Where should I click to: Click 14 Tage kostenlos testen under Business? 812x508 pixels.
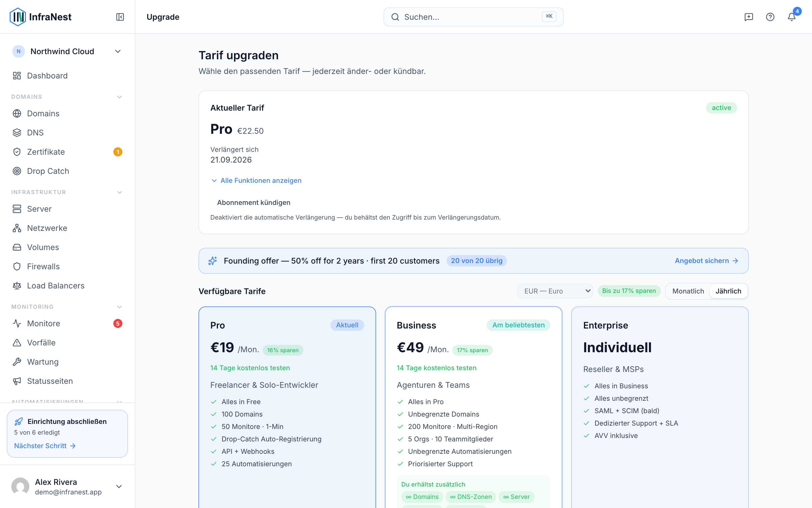436,368
